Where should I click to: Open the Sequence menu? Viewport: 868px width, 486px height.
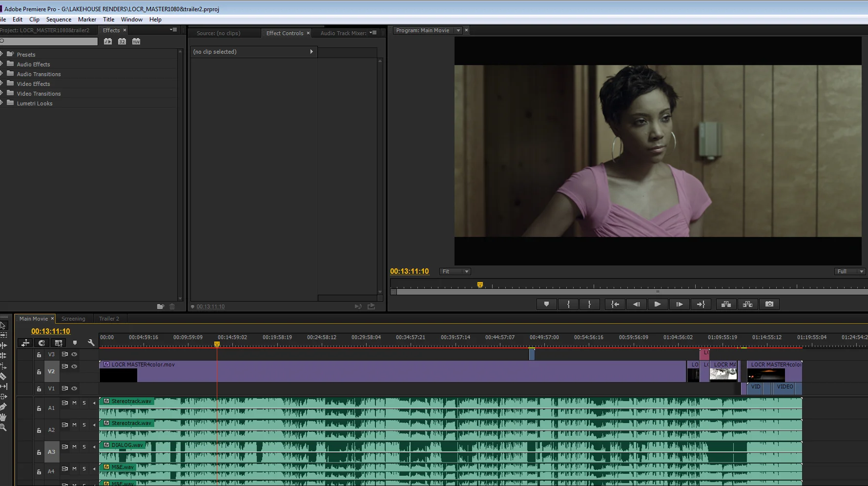(x=59, y=20)
